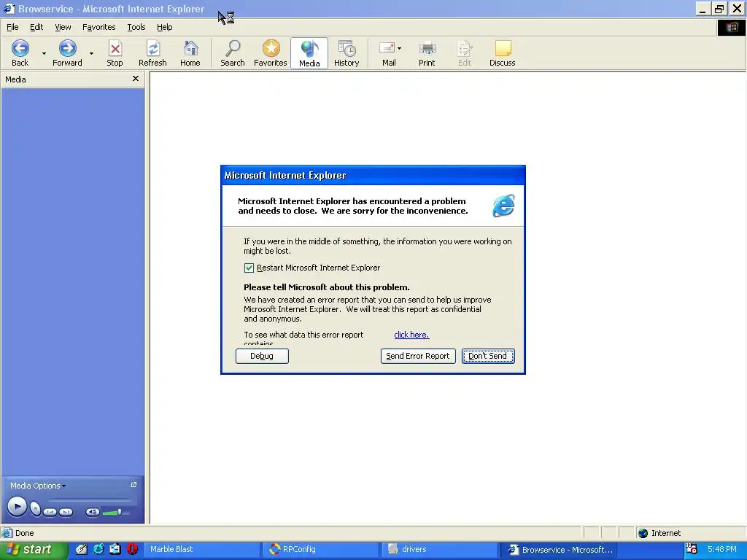
Task: Click the Windows flag throbber icon
Action: [731, 28]
